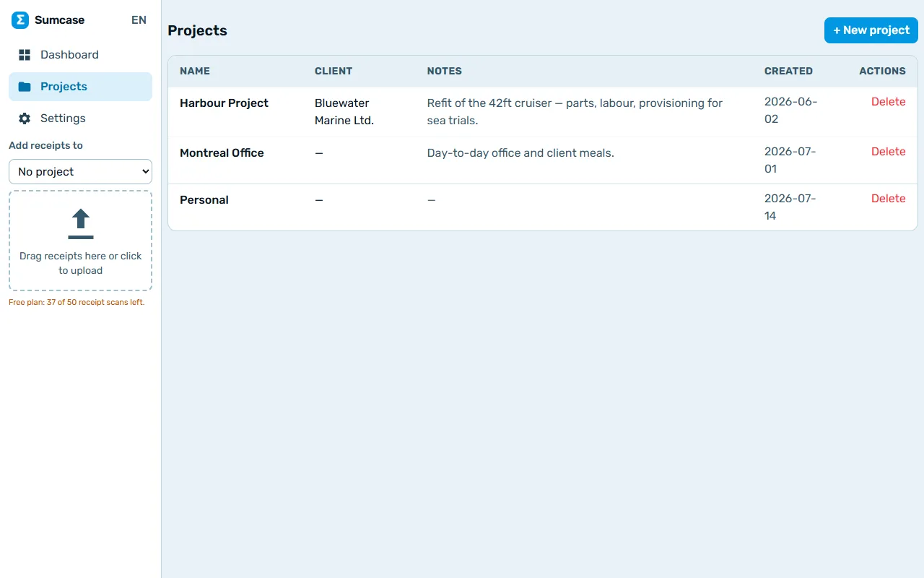This screenshot has width=924, height=578.
Task: Click the upload arrow icon
Action: (x=81, y=224)
